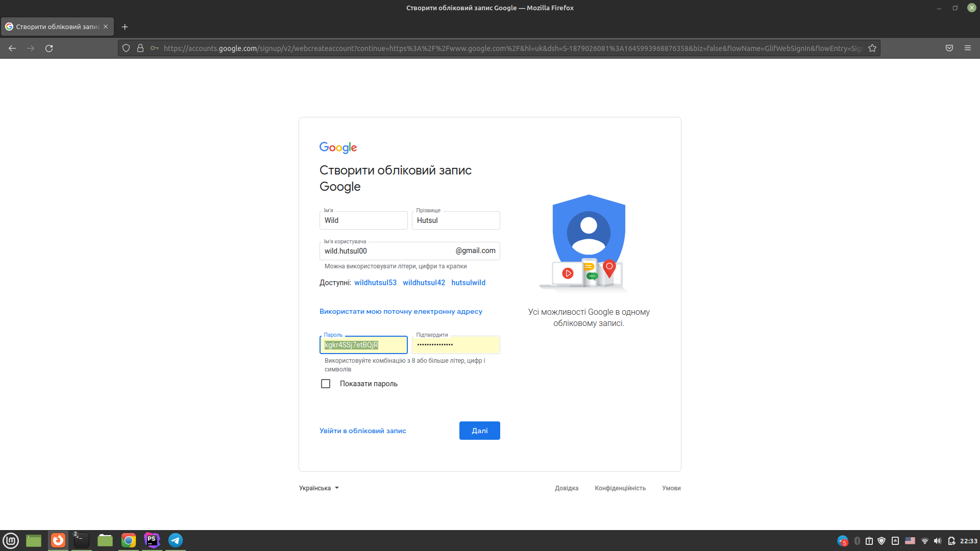
Task: Open the Wi-Fi network tray icon
Action: pyautogui.click(x=925, y=541)
